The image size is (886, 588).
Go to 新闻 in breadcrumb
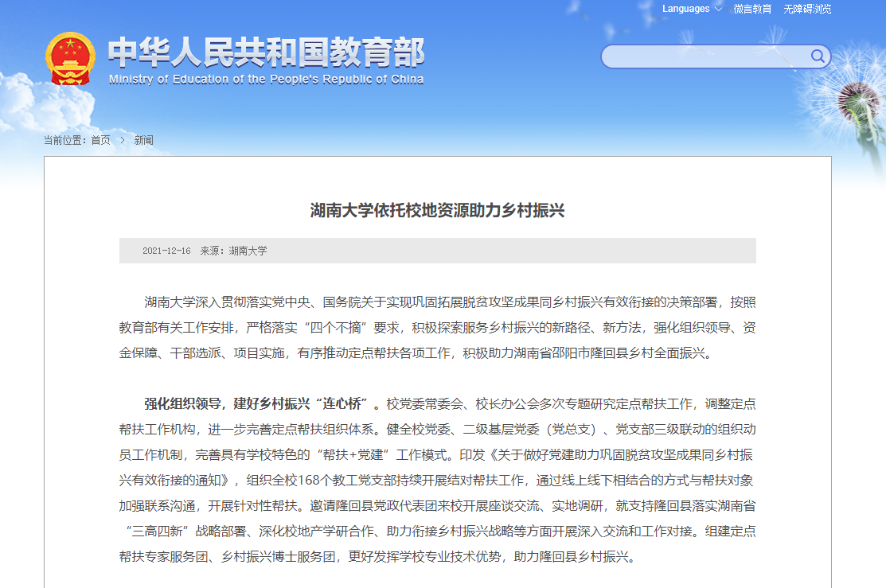tap(143, 140)
